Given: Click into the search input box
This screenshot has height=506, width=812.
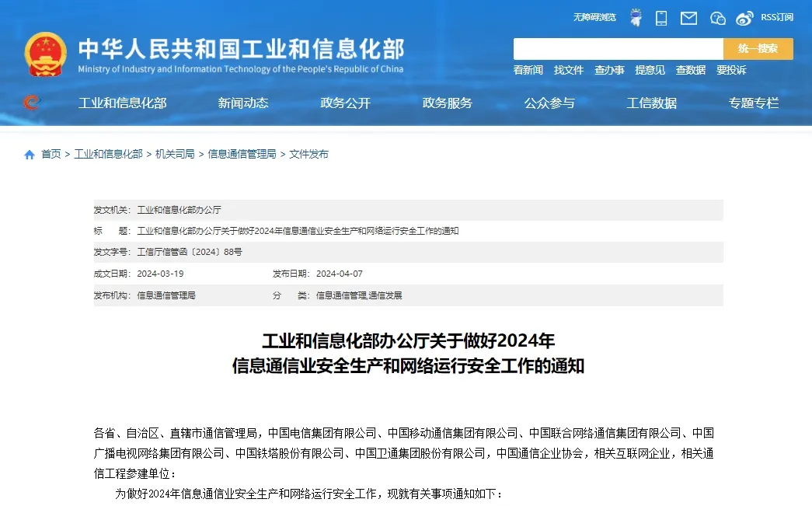Looking at the screenshot, I should pos(618,49).
